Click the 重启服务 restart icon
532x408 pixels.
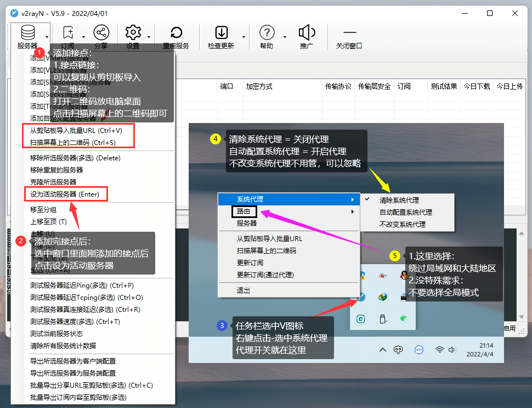click(x=176, y=33)
